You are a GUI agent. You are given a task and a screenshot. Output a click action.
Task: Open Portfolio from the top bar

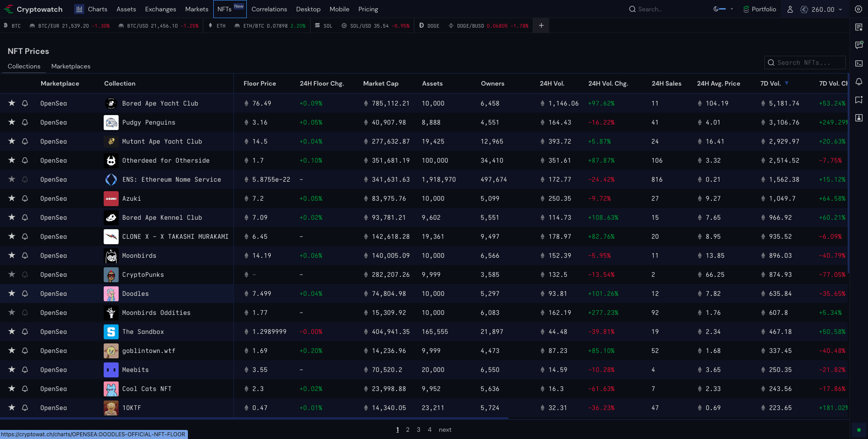[x=759, y=9]
